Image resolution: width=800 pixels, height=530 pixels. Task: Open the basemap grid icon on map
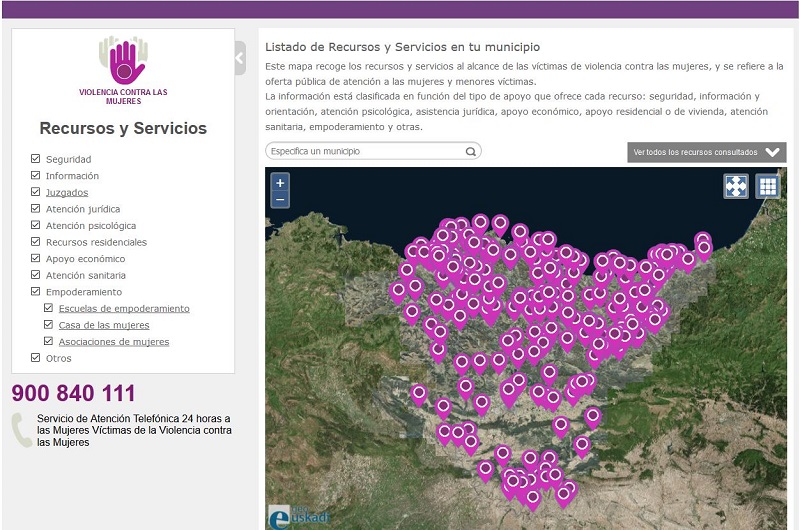tap(767, 186)
